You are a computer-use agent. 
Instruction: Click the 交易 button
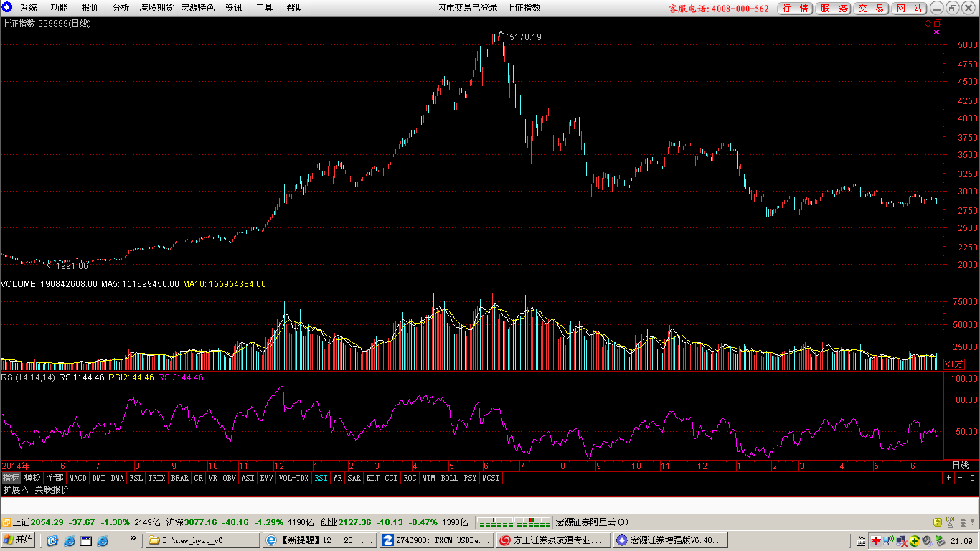pos(871,9)
